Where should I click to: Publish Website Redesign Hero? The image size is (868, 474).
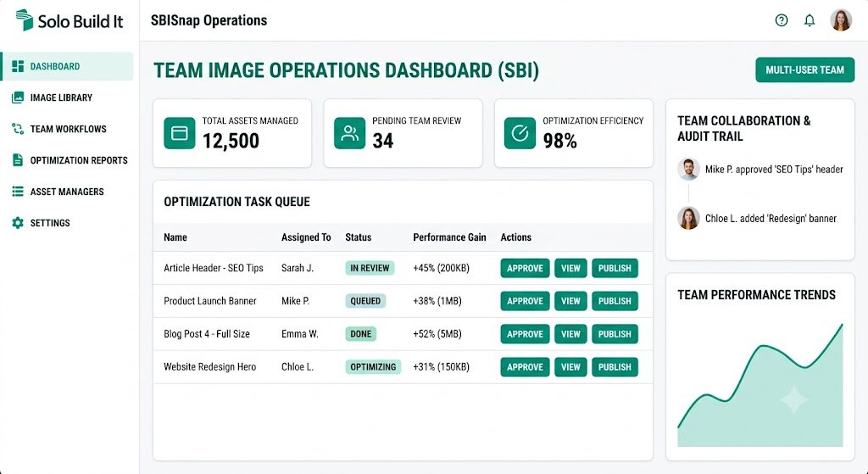[615, 366]
